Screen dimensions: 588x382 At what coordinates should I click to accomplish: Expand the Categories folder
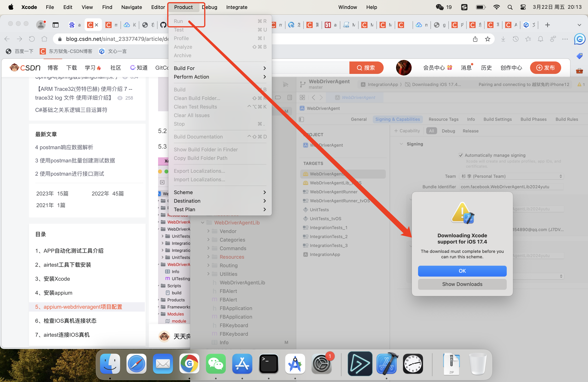(x=208, y=240)
